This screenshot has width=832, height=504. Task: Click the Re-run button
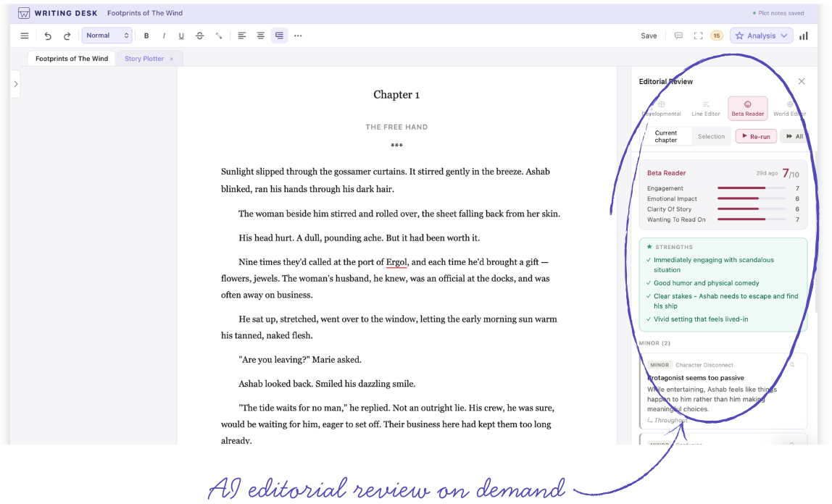[x=756, y=136]
